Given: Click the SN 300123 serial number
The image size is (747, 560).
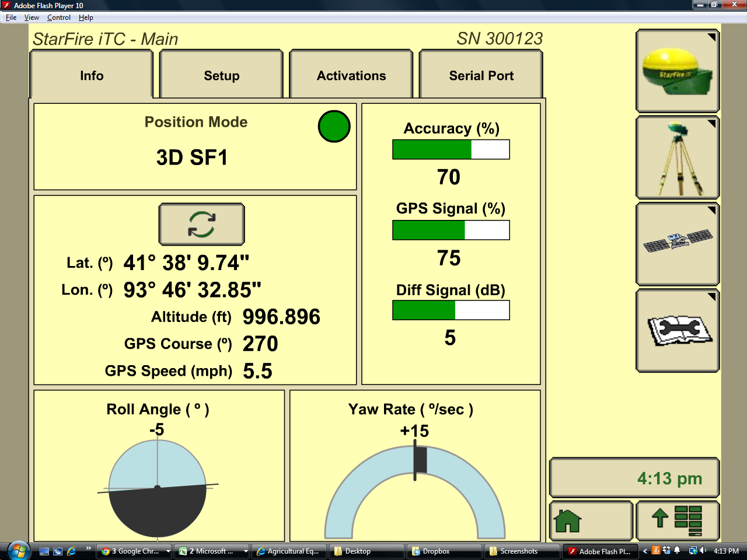Looking at the screenshot, I should (x=500, y=38).
